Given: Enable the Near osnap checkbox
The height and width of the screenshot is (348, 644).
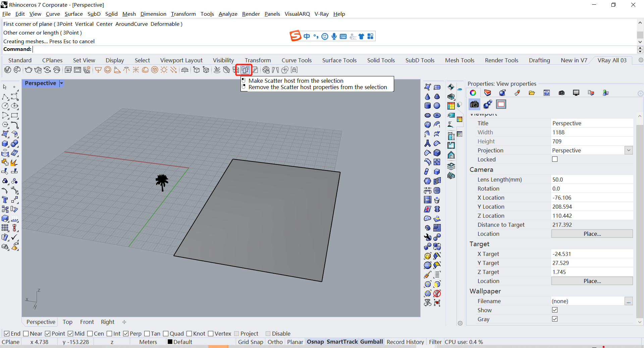Looking at the screenshot, I should click(26, 334).
